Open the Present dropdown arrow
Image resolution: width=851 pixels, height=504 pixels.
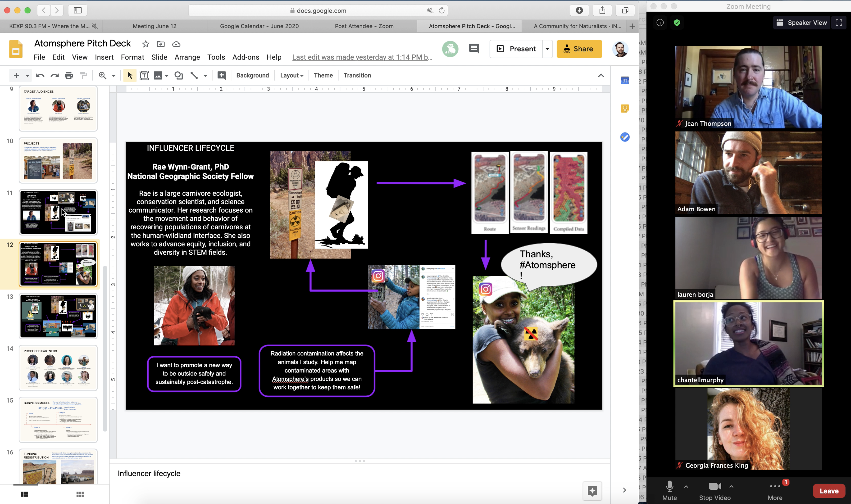(x=547, y=49)
